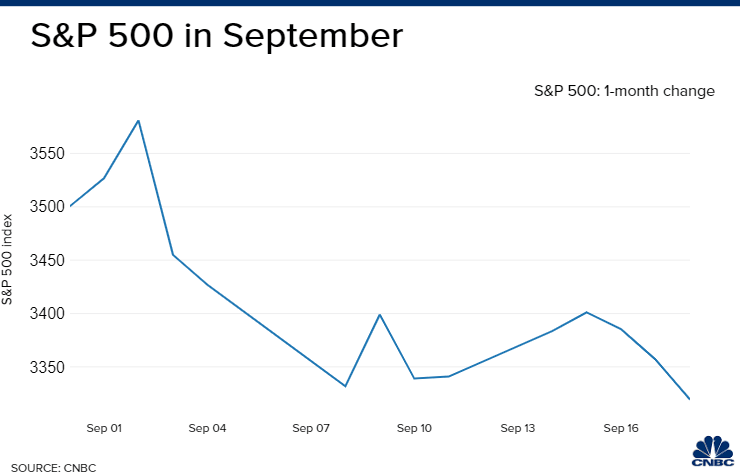740x474 pixels.
Task: Click the highest peak of the line
Action: [138, 121]
